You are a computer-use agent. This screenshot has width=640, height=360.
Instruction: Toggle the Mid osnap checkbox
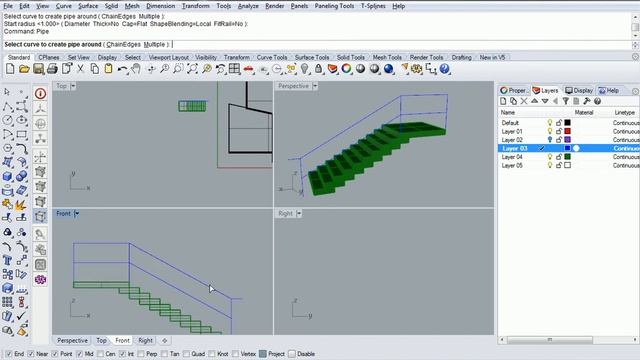80,354
